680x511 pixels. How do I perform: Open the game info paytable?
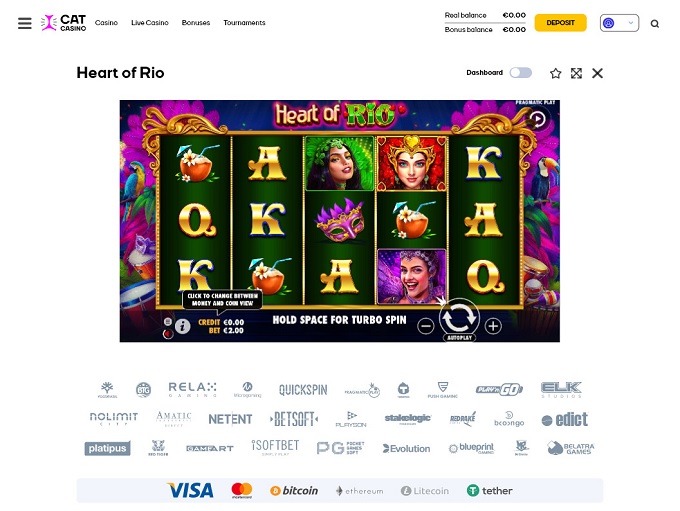pos(183,326)
